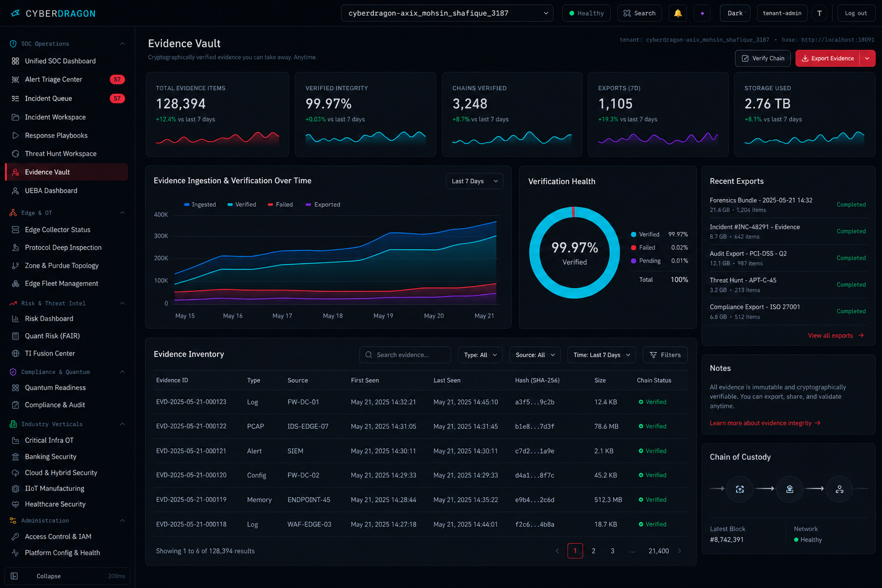The image size is (882, 588).
Task: Toggle the Failed series in chart legend
Action: click(x=280, y=204)
